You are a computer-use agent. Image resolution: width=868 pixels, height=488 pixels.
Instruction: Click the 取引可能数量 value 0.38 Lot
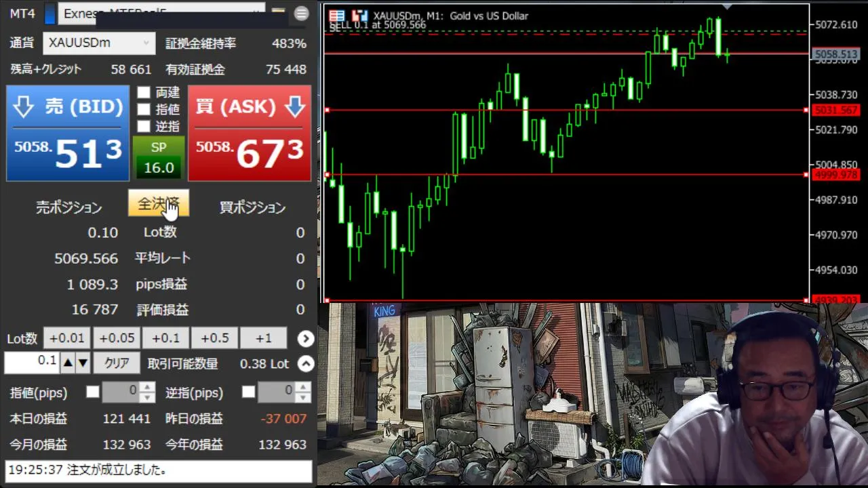point(264,364)
